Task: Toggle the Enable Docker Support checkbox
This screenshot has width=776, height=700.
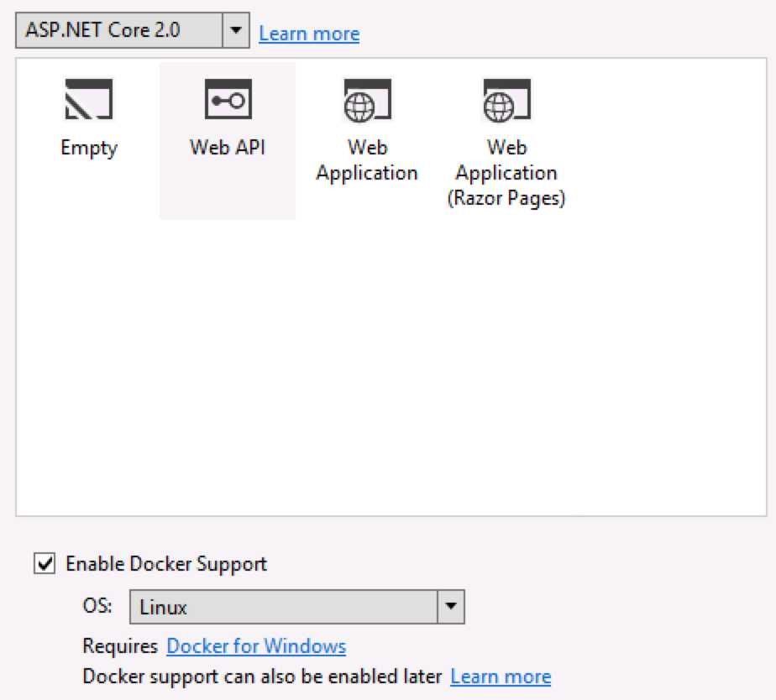Action: click(45, 563)
